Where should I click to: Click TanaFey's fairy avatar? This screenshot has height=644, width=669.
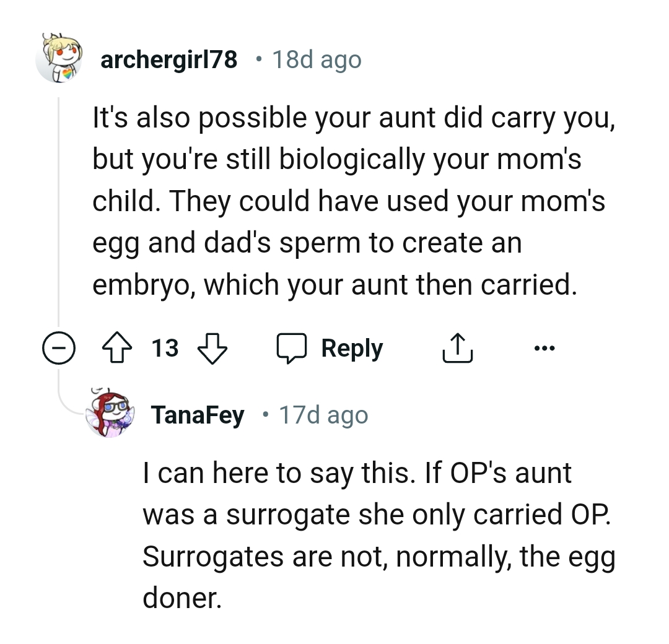click(110, 415)
